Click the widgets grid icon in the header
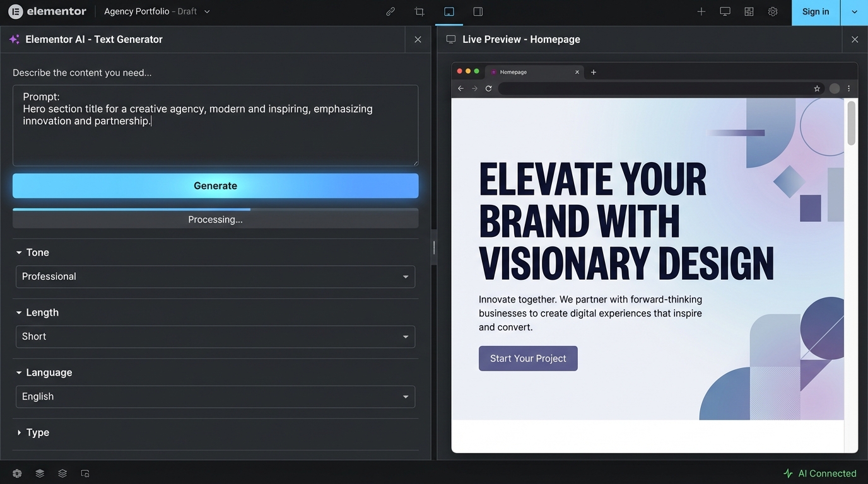Viewport: 868px width, 484px height. (749, 11)
